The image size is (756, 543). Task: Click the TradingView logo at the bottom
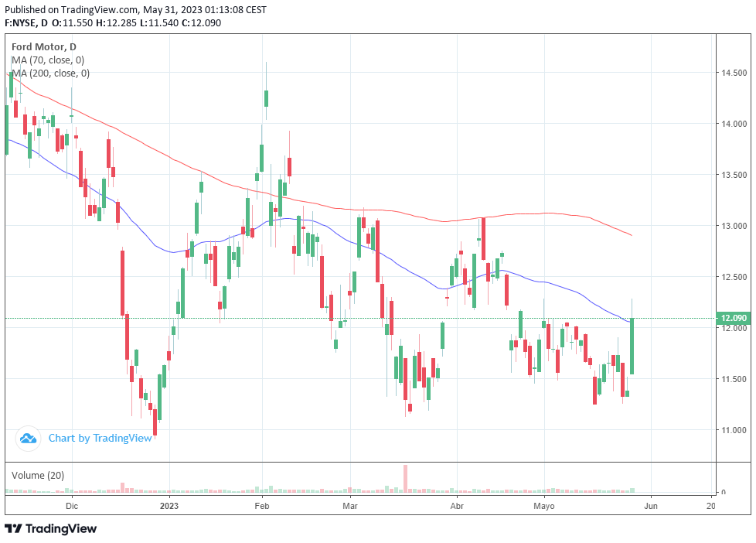(50, 528)
